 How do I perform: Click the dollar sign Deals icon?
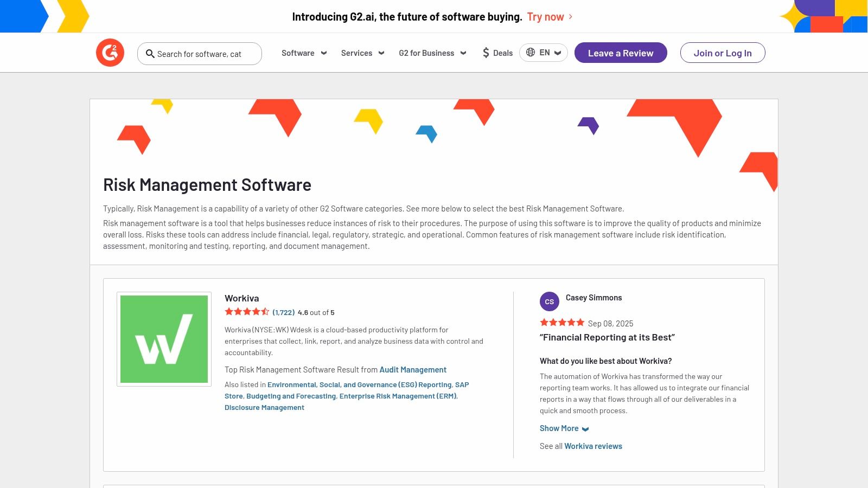(486, 53)
